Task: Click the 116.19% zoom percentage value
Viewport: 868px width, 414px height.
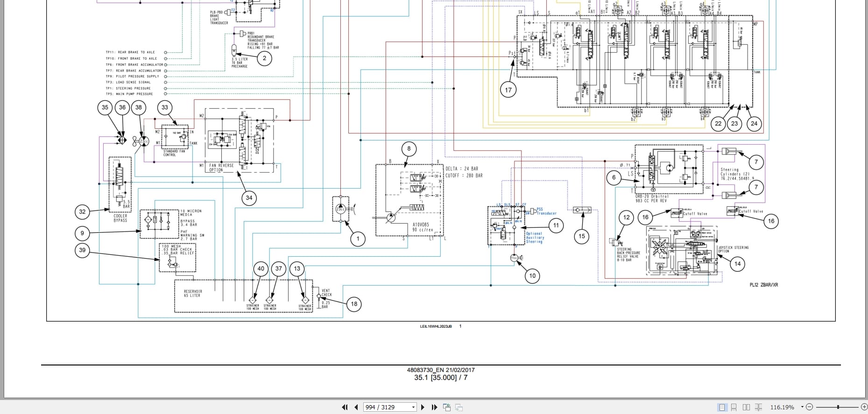Action: tap(782, 407)
